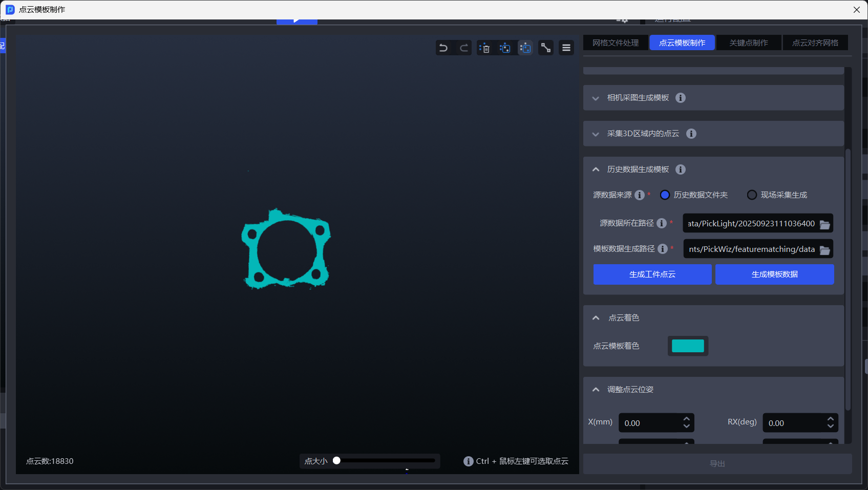The width and height of the screenshot is (868, 490).
Task: Toggle the highlighted point selection box tool
Action: coord(525,48)
